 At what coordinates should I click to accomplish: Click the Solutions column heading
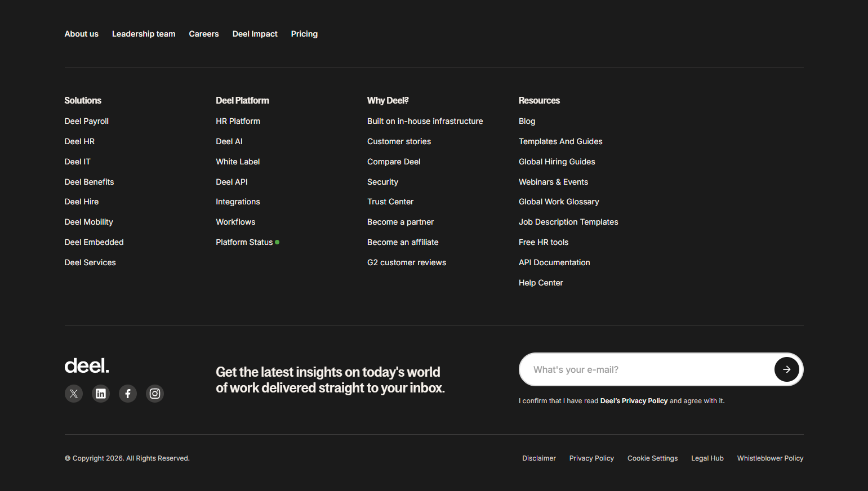tap(83, 100)
